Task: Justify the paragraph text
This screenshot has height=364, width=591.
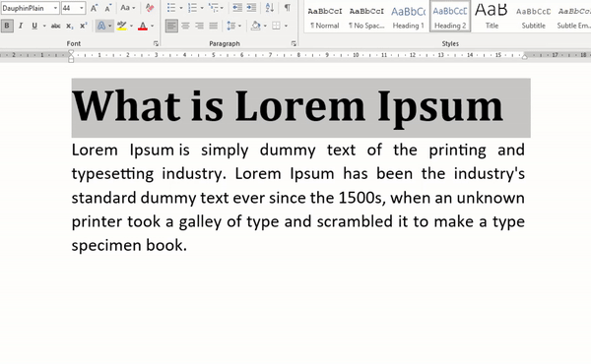Action: click(x=214, y=26)
